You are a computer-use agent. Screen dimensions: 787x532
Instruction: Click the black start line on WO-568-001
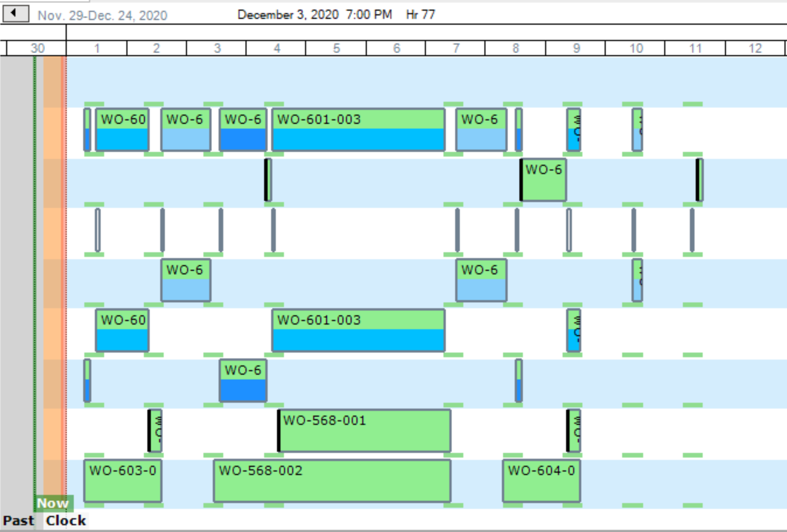(x=279, y=429)
